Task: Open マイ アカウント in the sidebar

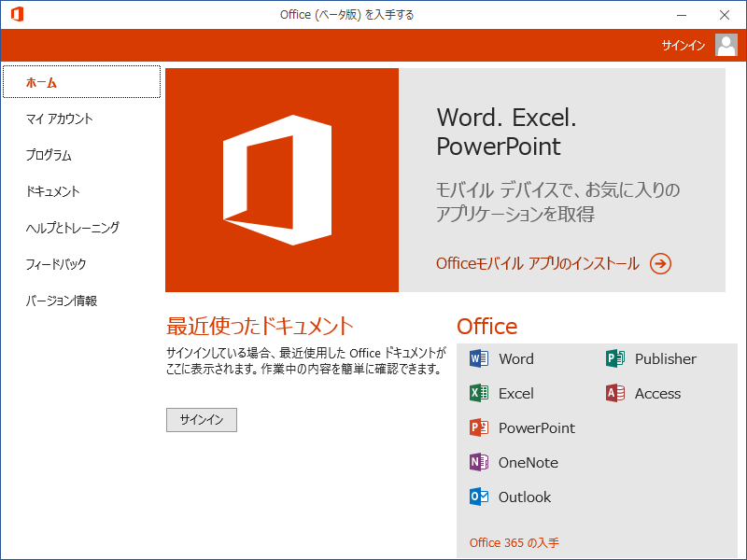Action: [x=59, y=119]
